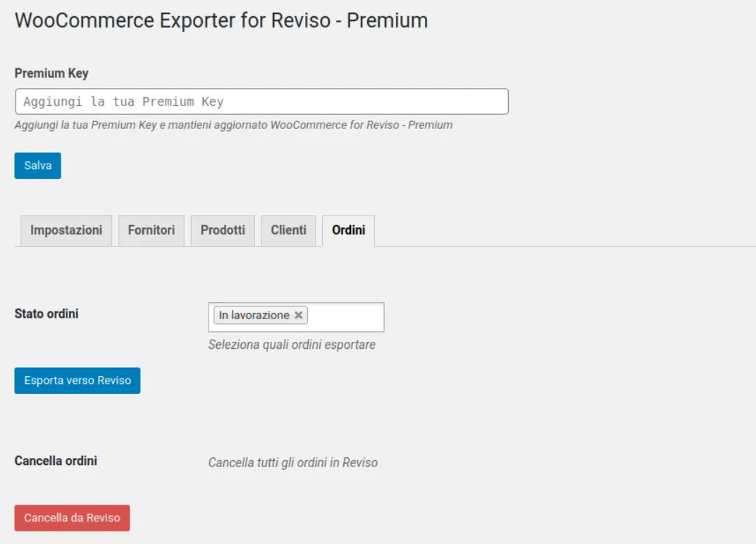Click the WooCommerce Exporter for Reviso heading
This screenshot has height=544, width=756.
[221, 20]
